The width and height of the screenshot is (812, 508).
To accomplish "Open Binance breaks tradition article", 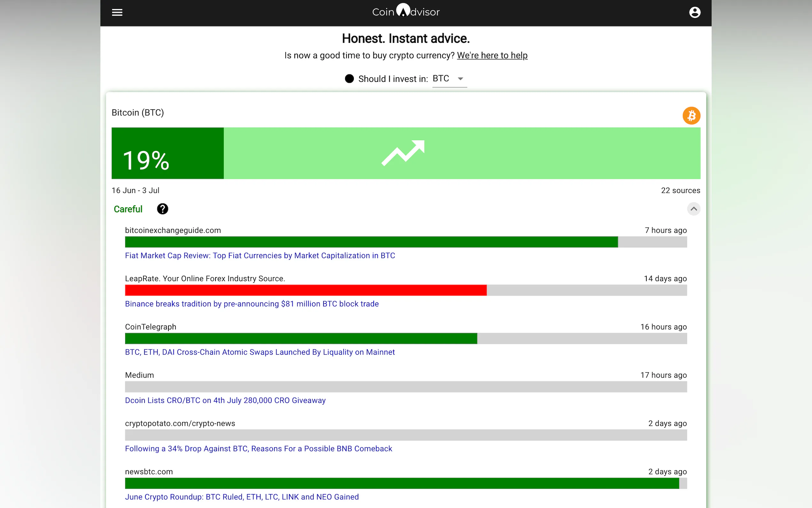I will coord(252,304).
